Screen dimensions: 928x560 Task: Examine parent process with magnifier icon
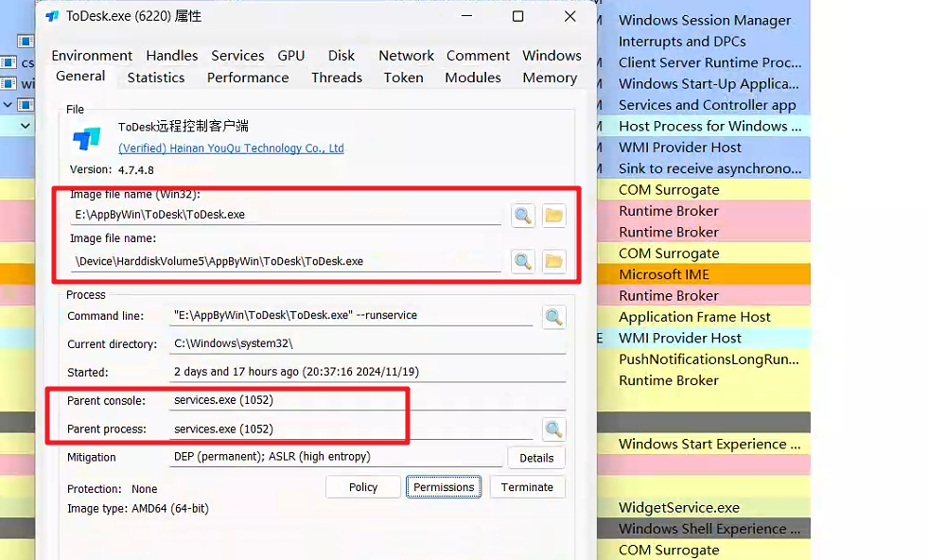click(x=553, y=429)
